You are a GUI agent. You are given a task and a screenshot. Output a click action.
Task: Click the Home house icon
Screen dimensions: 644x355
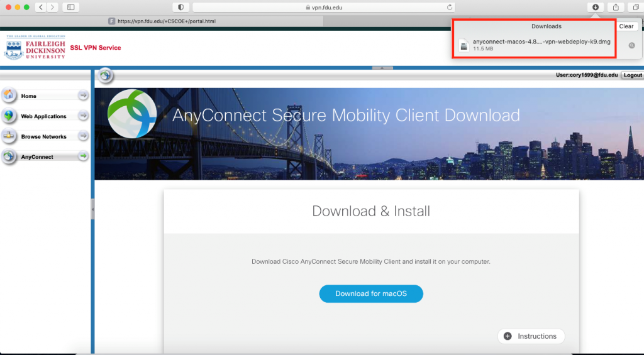click(x=9, y=95)
